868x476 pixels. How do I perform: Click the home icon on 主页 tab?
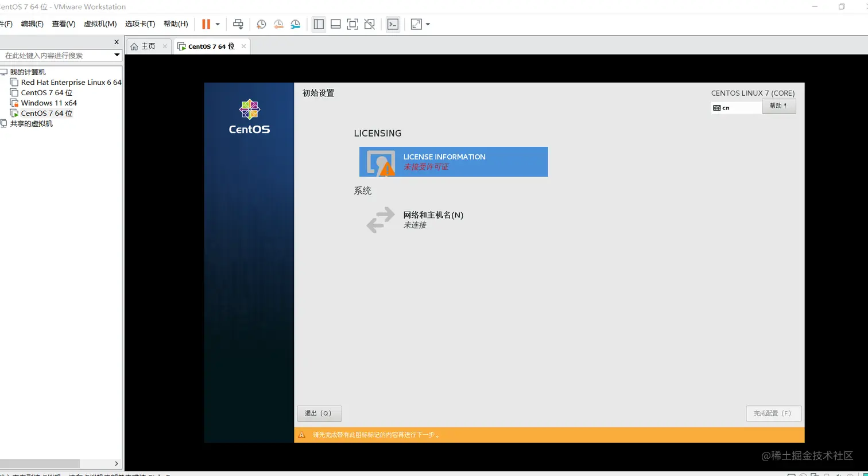[x=134, y=46]
